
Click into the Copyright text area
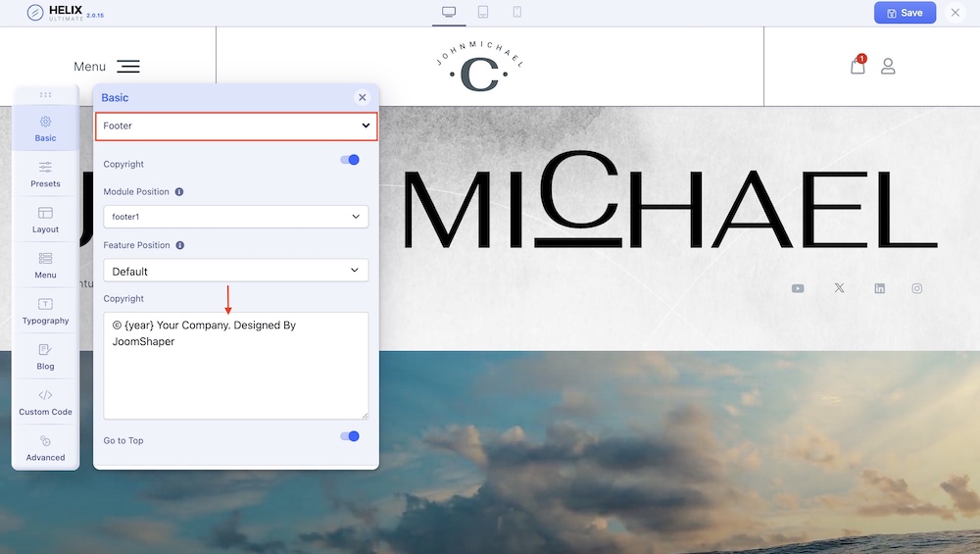(x=236, y=366)
